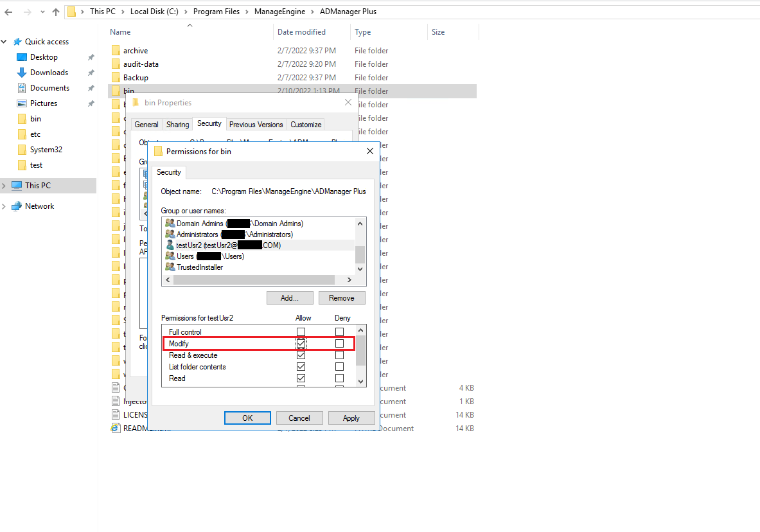Click Add... button
Image resolution: width=760 pixels, height=532 pixels.
290,297
